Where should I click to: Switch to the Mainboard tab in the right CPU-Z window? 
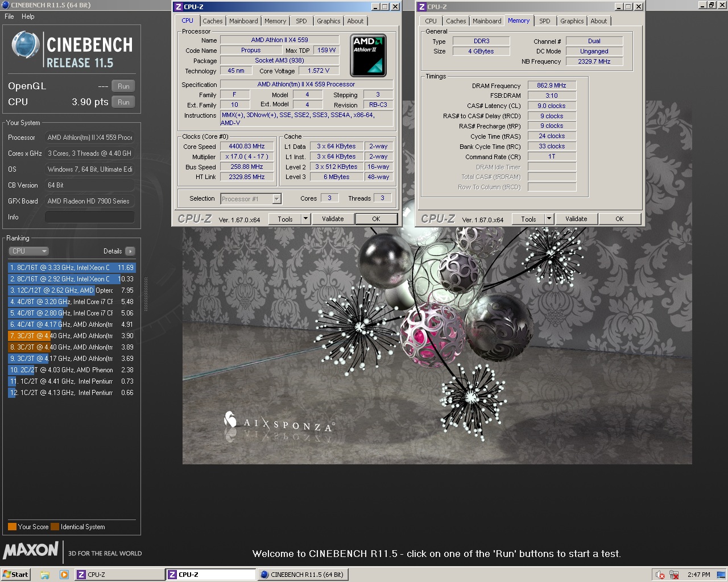(487, 21)
